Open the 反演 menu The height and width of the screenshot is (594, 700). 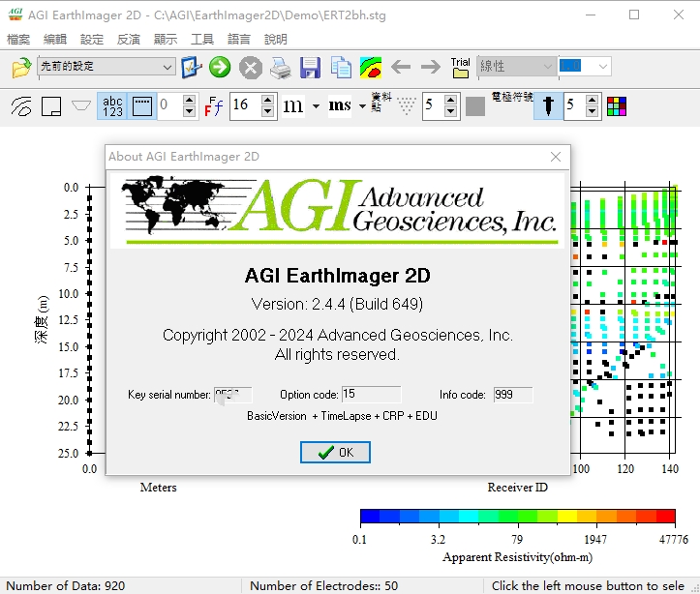(x=129, y=40)
